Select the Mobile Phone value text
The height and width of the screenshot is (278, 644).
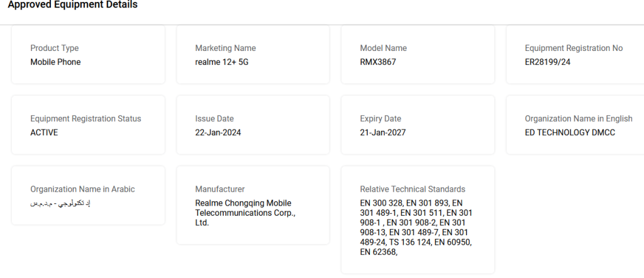point(55,62)
